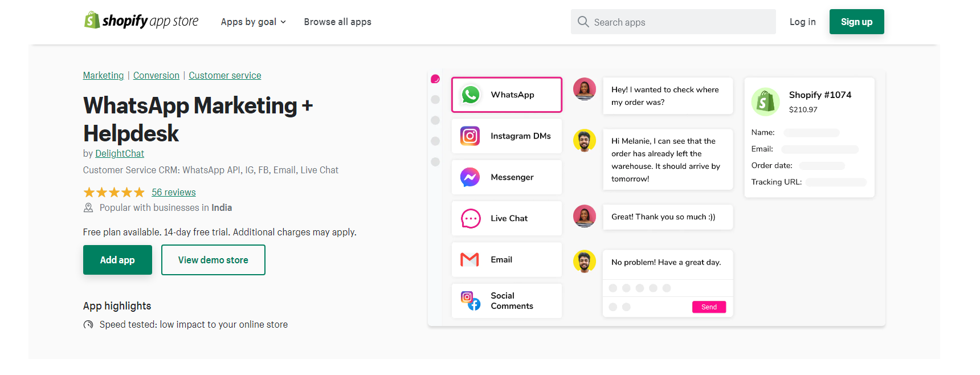Image resolution: width=980 pixels, height=375 pixels.
Task: Click the Log in link
Action: click(x=802, y=22)
